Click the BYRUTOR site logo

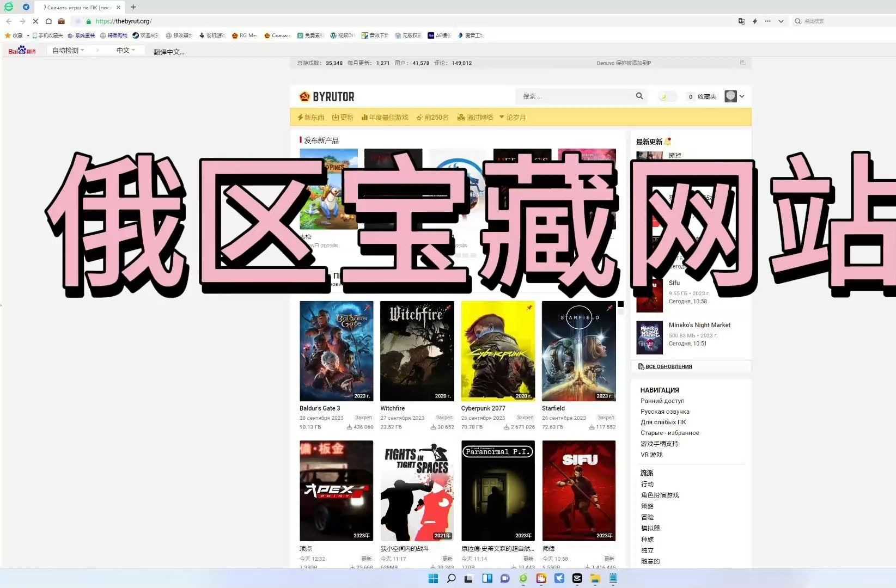(x=327, y=97)
